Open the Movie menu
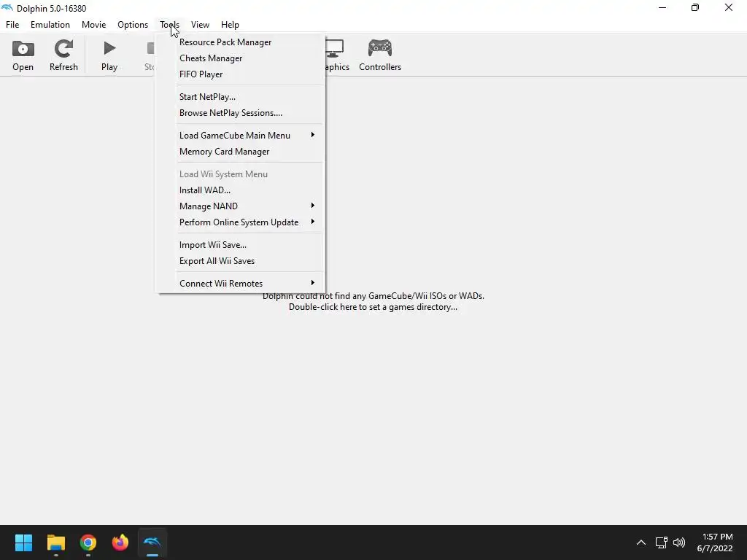 click(94, 25)
